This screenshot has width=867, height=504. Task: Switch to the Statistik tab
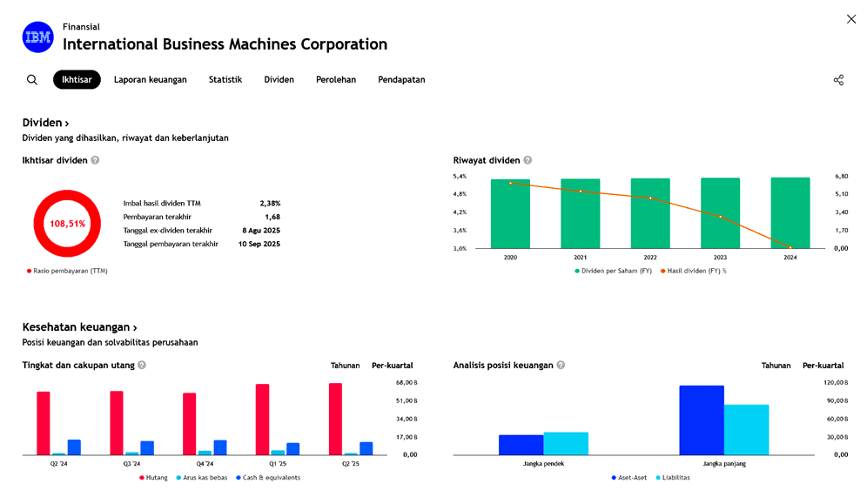[x=225, y=80]
